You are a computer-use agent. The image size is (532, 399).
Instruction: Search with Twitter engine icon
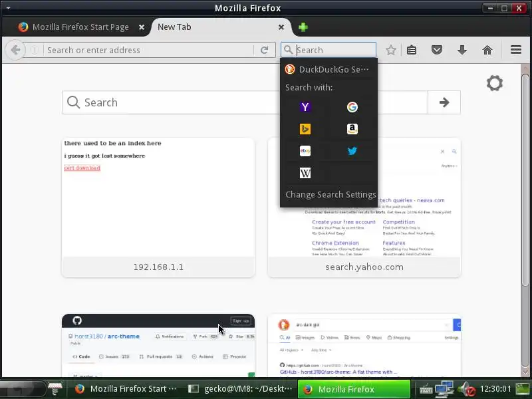352,151
